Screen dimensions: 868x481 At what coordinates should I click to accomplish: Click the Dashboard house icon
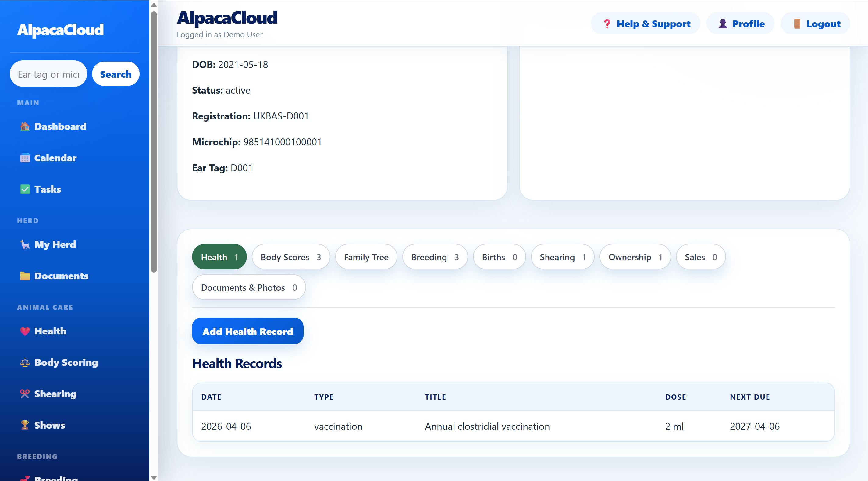point(25,126)
